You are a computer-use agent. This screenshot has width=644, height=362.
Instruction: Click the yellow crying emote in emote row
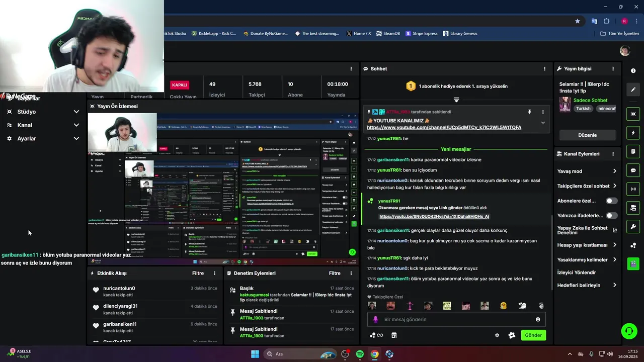[x=503, y=306]
